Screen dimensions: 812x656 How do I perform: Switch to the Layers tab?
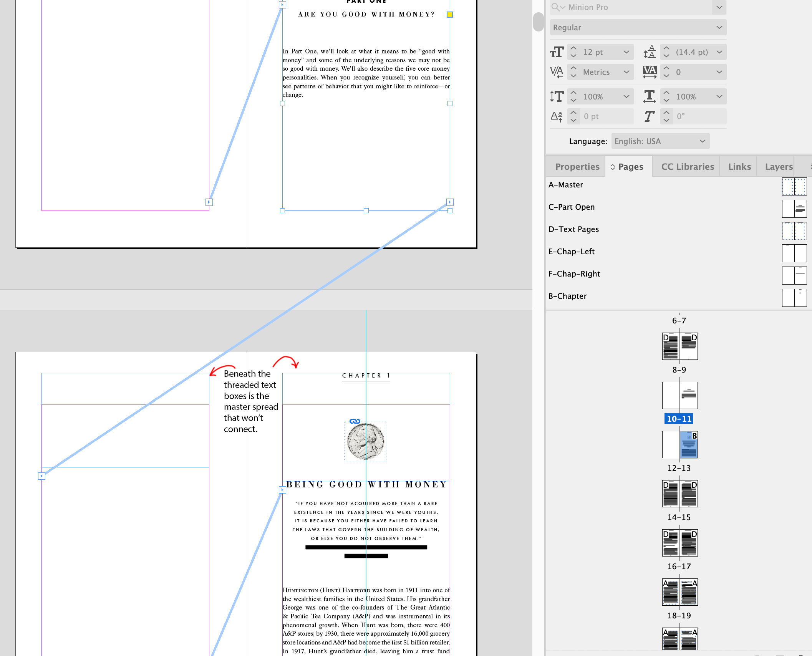pos(779,166)
